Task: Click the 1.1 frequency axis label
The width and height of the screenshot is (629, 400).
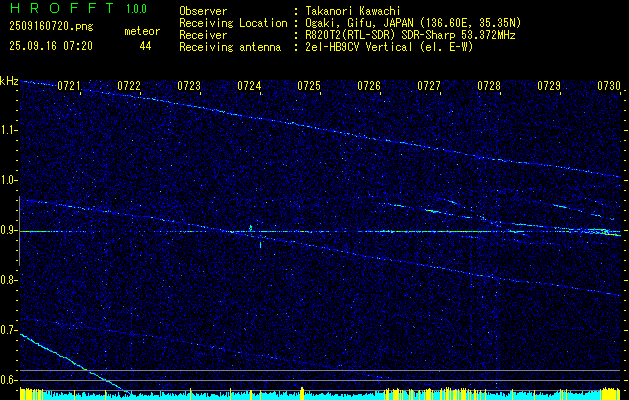Action: coord(9,130)
